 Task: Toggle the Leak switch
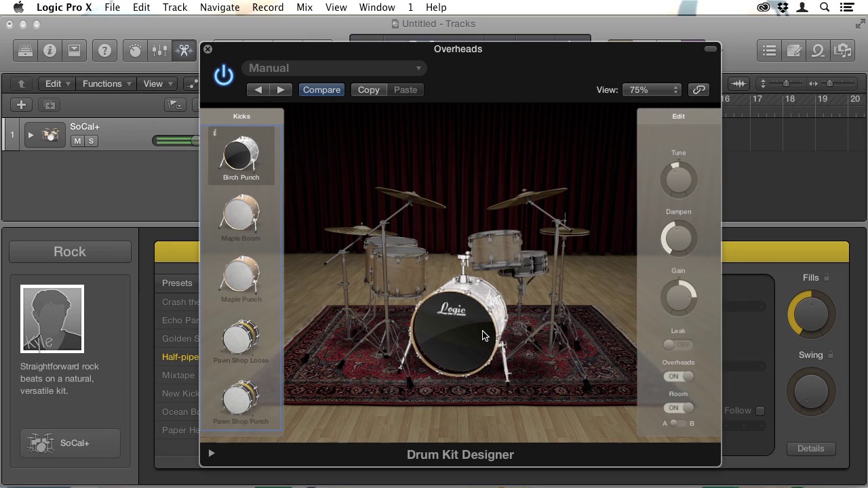point(678,344)
